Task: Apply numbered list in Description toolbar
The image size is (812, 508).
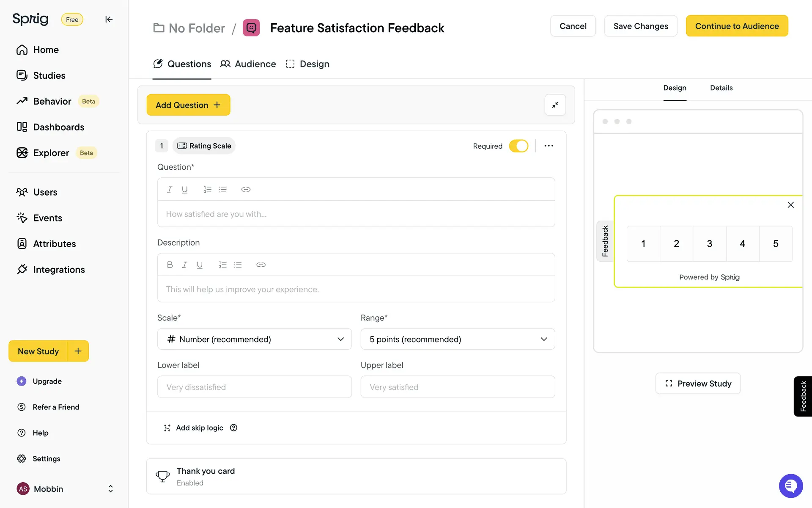Action: point(222,265)
